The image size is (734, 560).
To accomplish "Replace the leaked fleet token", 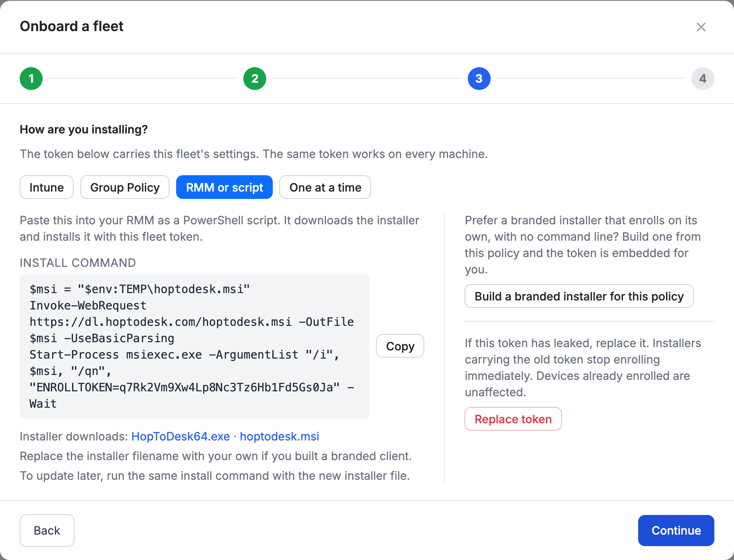I will point(513,419).
